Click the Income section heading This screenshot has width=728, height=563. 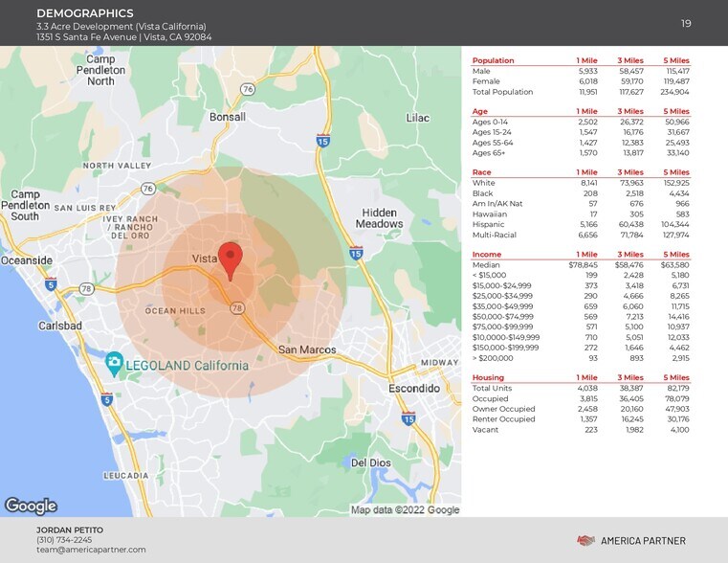point(486,253)
